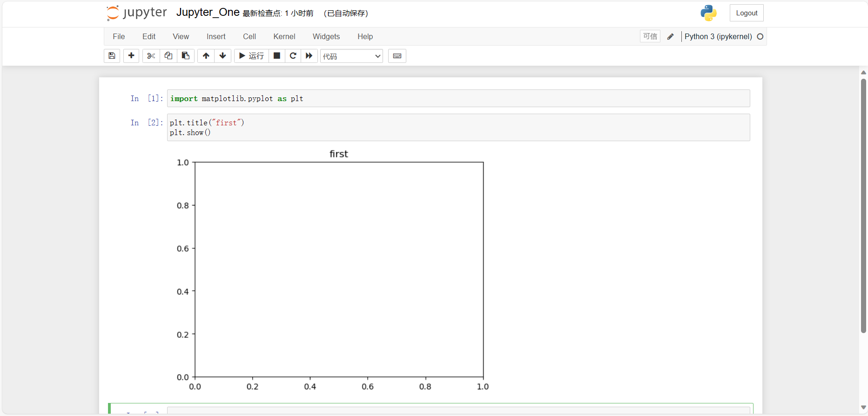Copy selected cells icon
Image resolution: width=868 pixels, height=416 pixels.
tap(168, 56)
